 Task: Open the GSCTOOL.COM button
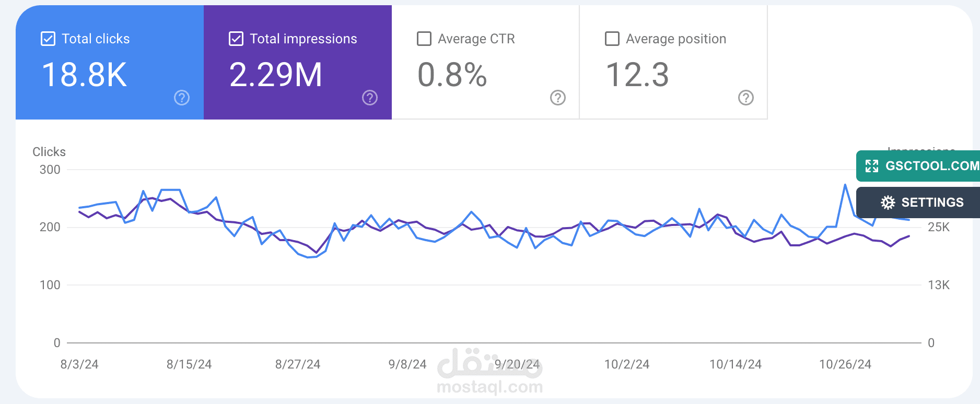918,166
